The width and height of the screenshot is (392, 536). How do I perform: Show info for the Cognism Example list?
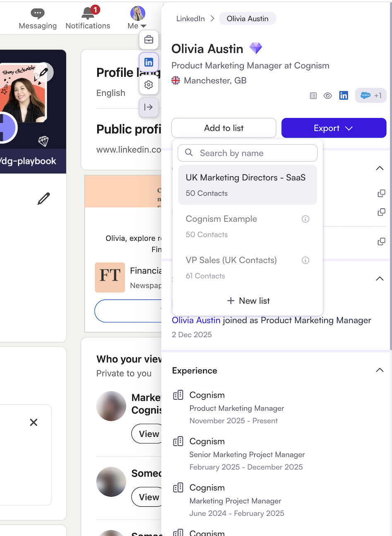tap(306, 219)
